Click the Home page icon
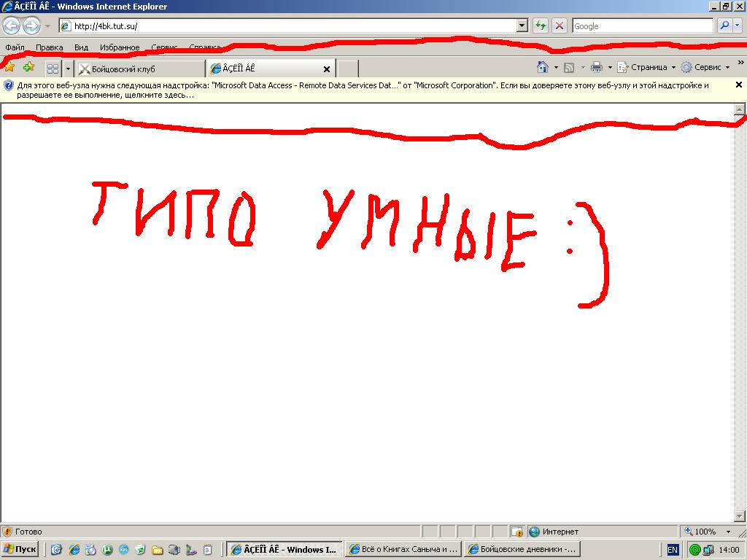The image size is (747, 560). pyautogui.click(x=543, y=67)
